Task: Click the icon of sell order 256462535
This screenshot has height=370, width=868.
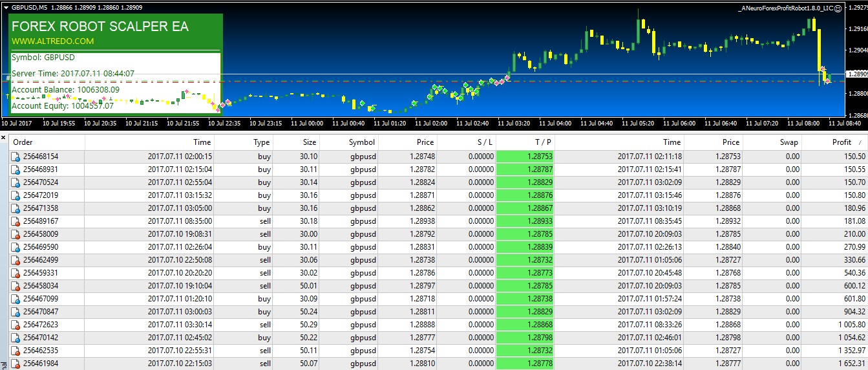Action: coord(16,351)
